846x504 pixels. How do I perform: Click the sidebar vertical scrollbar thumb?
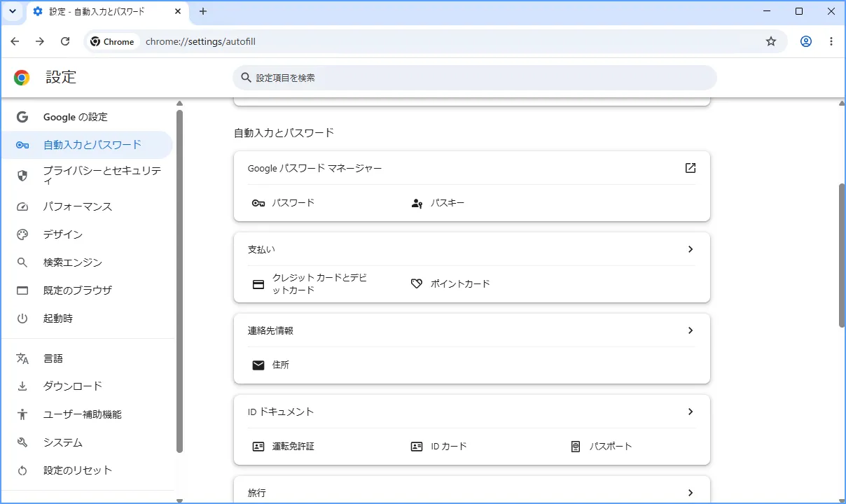pos(180,281)
